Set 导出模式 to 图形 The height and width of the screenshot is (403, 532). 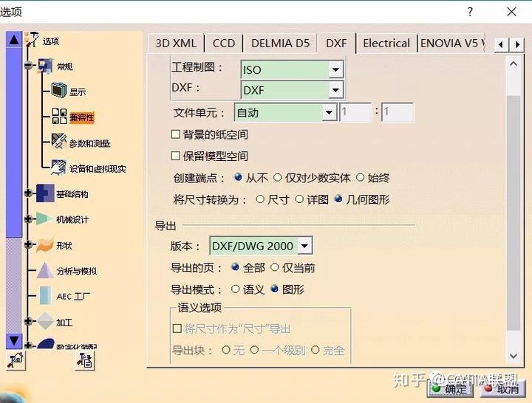pyautogui.click(x=274, y=289)
